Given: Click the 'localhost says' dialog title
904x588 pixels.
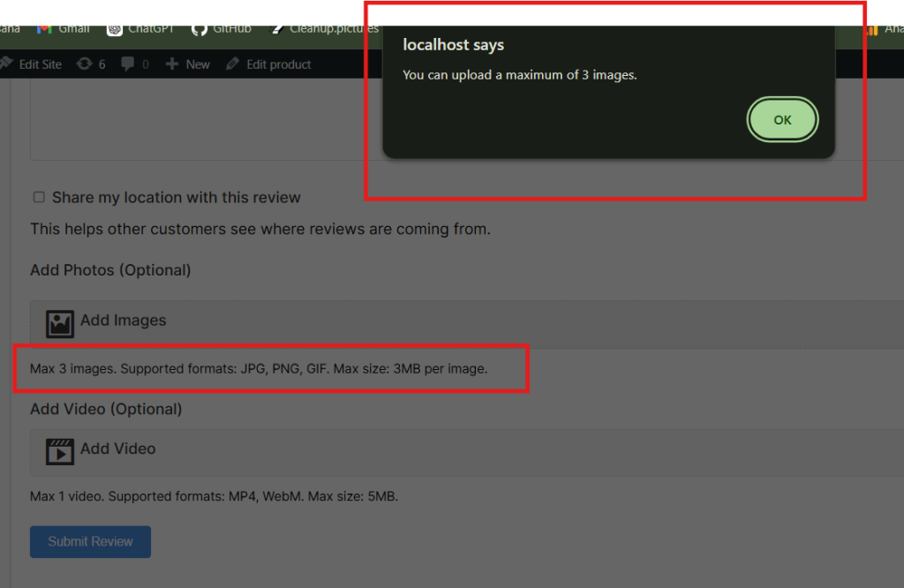Looking at the screenshot, I should 453,45.
